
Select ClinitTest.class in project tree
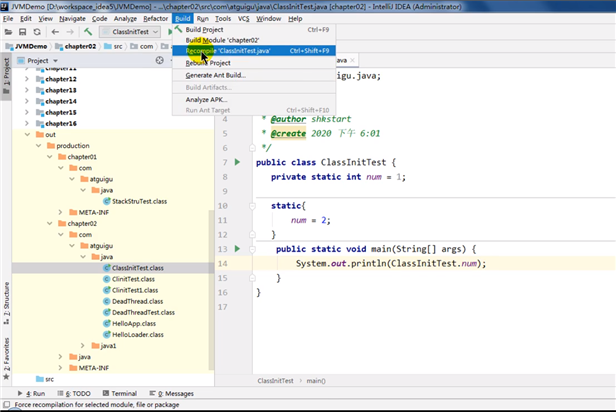[x=133, y=279]
